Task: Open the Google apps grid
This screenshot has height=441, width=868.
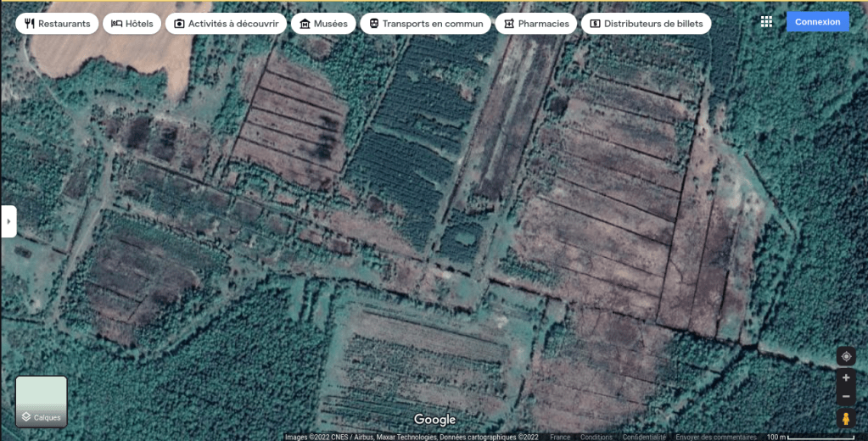Action: (x=766, y=22)
